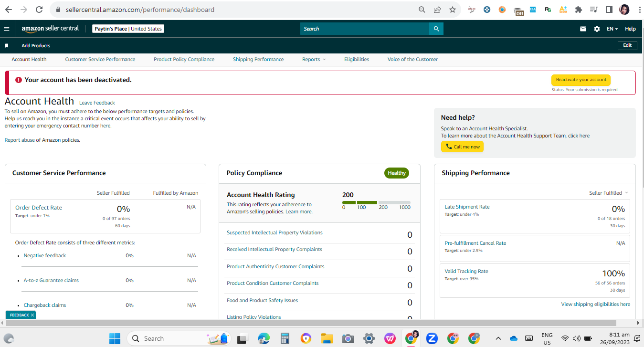Viewport: 644px width, 347px height.
Task: Click the share page icon in address bar
Action: coord(437,10)
